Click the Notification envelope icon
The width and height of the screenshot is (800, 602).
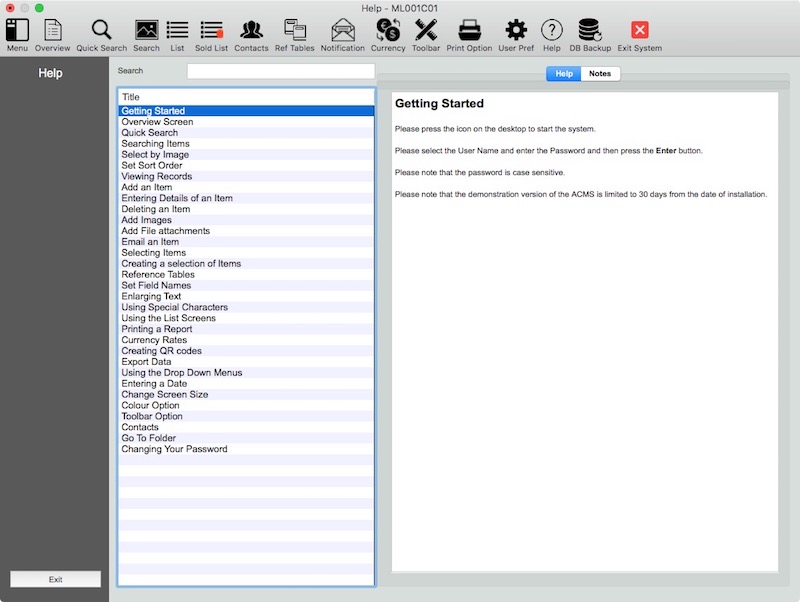pos(342,30)
